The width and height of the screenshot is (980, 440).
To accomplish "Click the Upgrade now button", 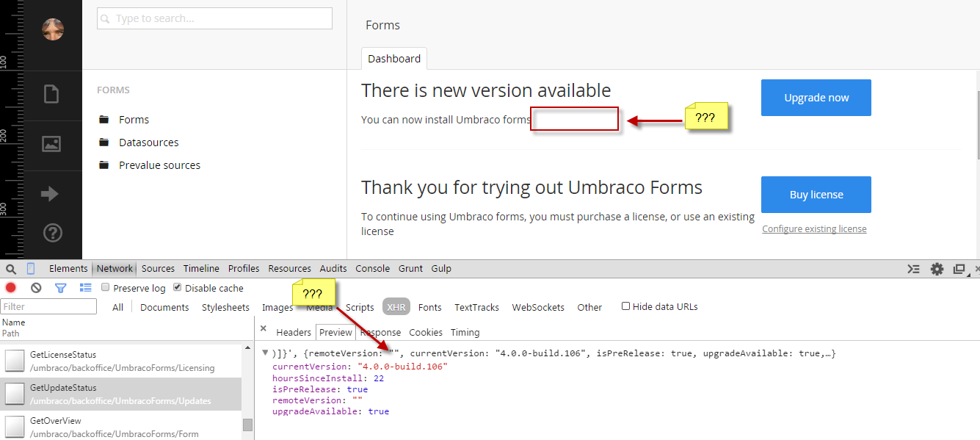I will point(816,98).
